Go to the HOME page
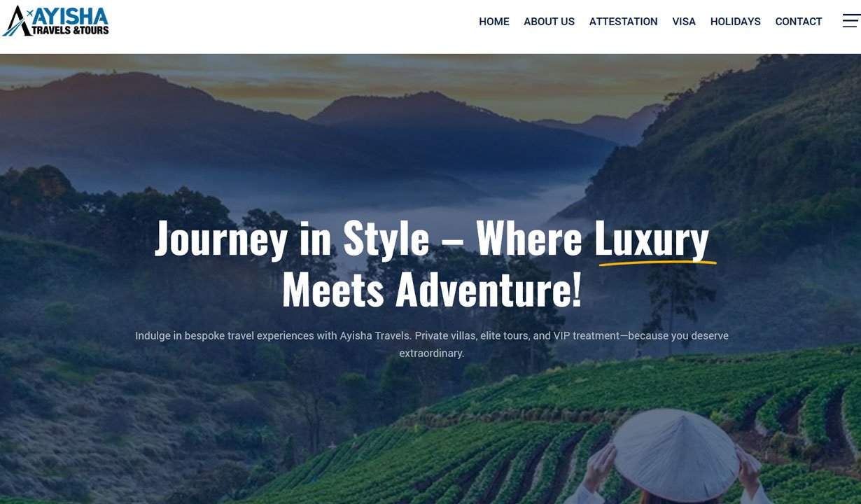 [494, 22]
